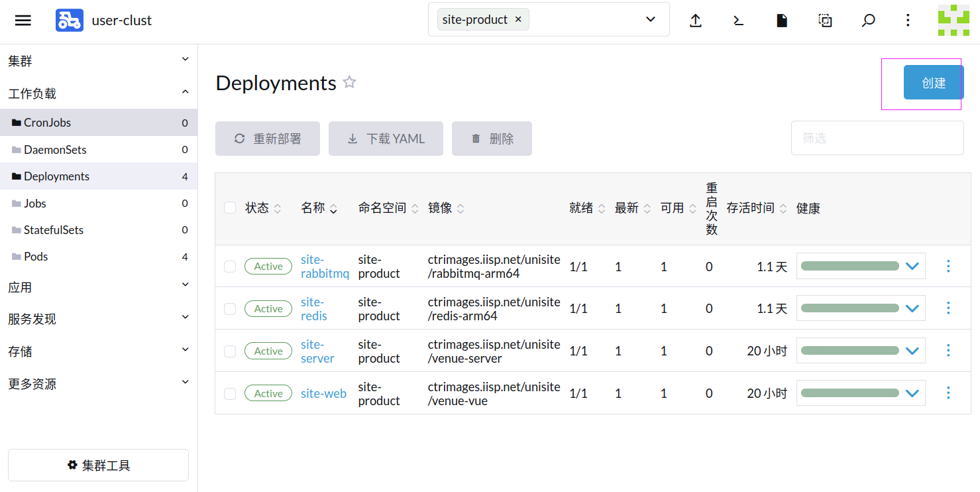Click the import YAML upload icon
This screenshot has height=492, width=980.
[x=695, y=21]
